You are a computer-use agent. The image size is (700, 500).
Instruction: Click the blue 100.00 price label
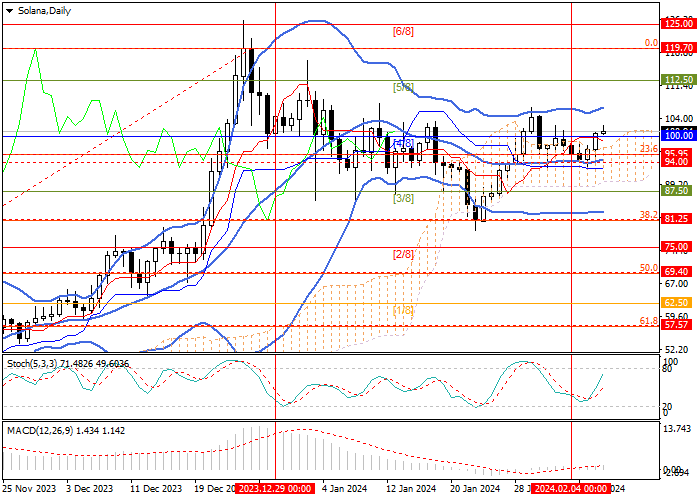(x=679, y=136)
